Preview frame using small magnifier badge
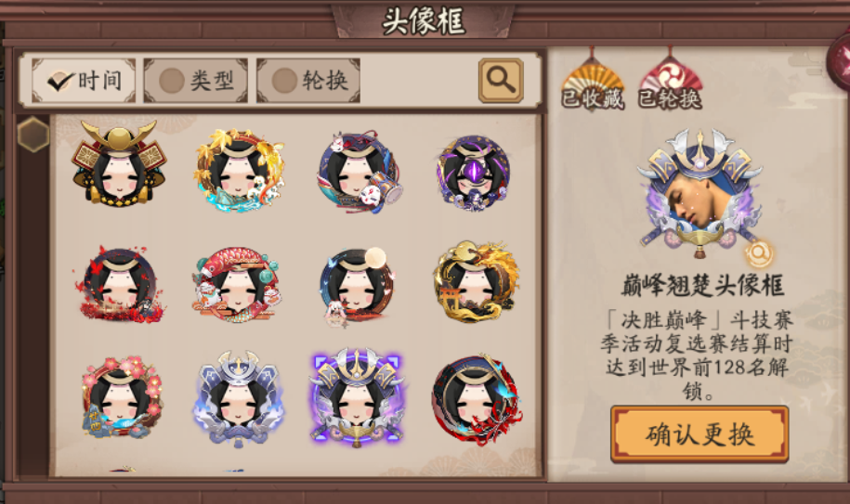Image resolution: width=850 pixels, height=504 pixels. tap(758, 252)
